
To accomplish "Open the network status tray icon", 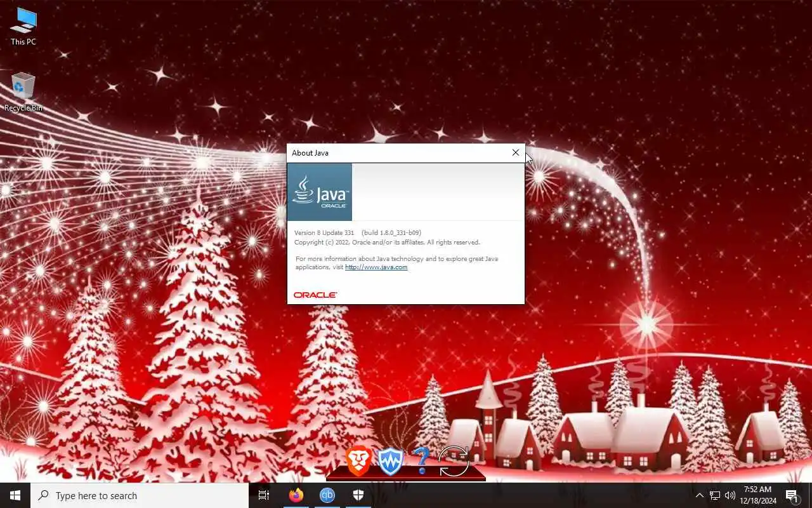I will pyautogui.click(x=715, y=495).
